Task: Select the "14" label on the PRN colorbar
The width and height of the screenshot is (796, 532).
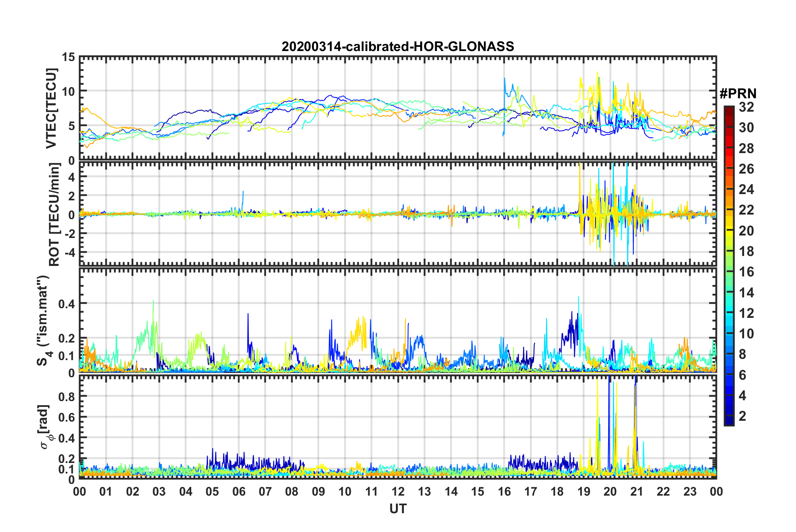Action: pyautogui.click(x=747, y=293)
